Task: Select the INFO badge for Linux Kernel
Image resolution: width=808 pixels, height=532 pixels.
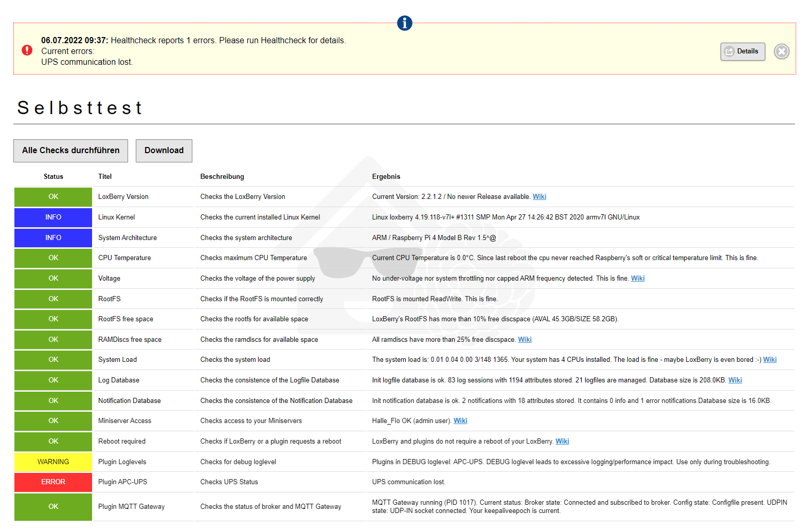Action: click(53, 217)
